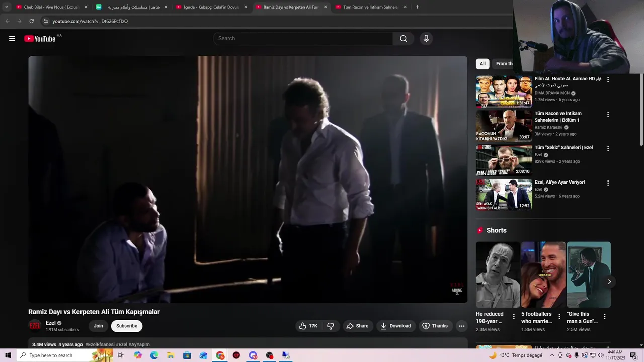Close the İçerde - Kebapçı Celal tab
This screenshot has height=362, width=644.
click(x=246, y=7)
